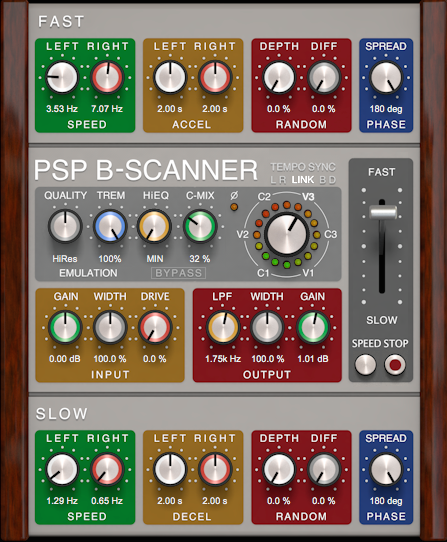Toggle the BYPASS button
Image resolution: width=447 pixels, height=542 pixels.
[x=178, y=273]
